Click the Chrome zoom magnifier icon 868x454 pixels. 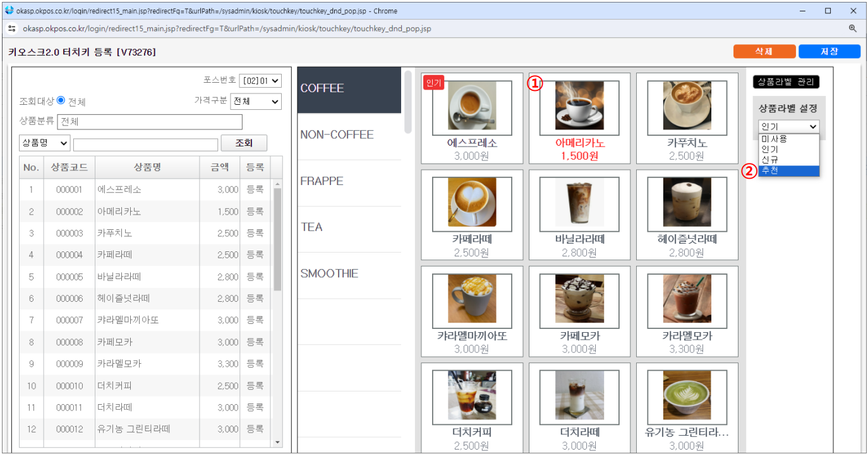click(x=853, y=28)
